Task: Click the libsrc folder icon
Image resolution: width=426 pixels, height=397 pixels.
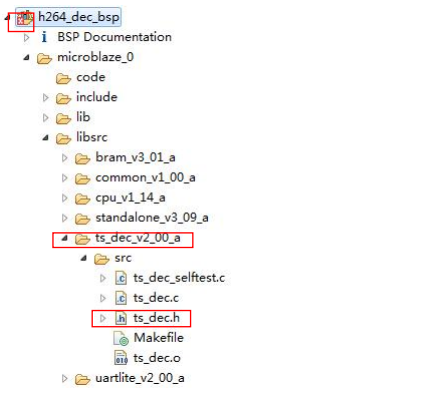Action: 63,139
